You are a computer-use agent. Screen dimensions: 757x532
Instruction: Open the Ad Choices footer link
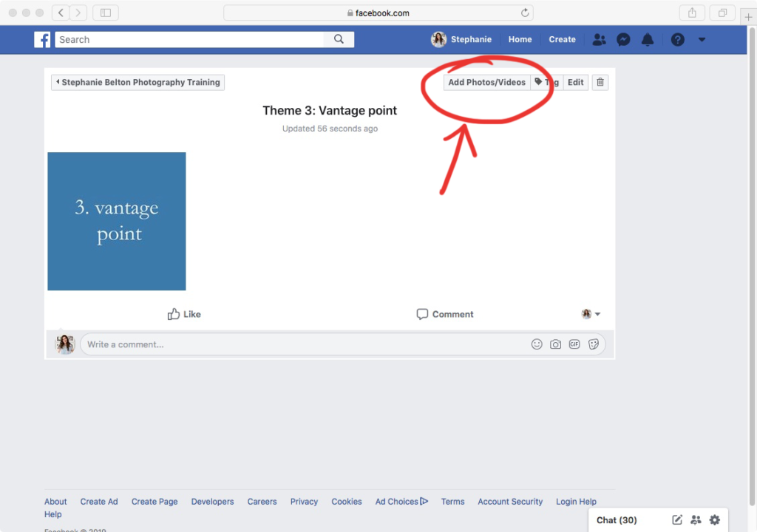point(401,502)
